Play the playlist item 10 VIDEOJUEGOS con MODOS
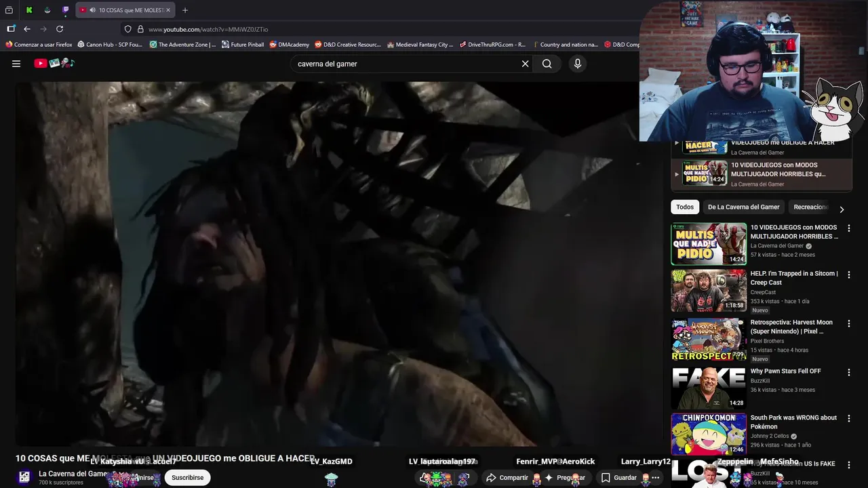 (x=761, y=174)
